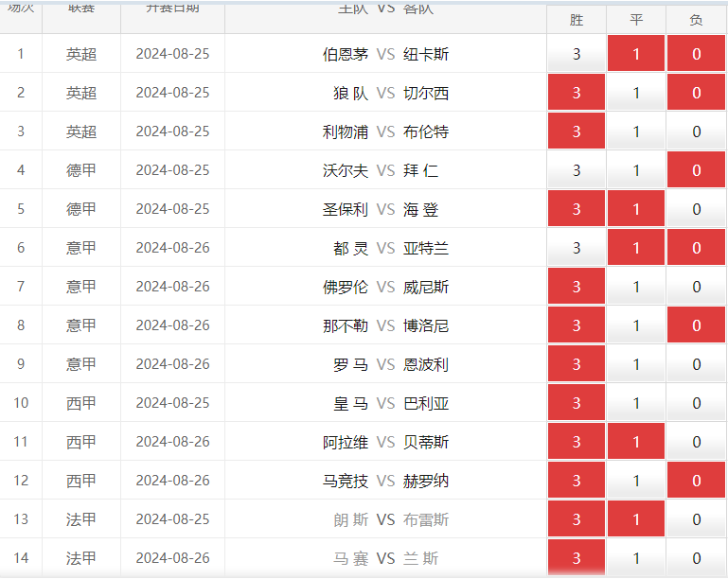Deselect loss (0) for 狼队 VS 切尔西

point(696,93)
